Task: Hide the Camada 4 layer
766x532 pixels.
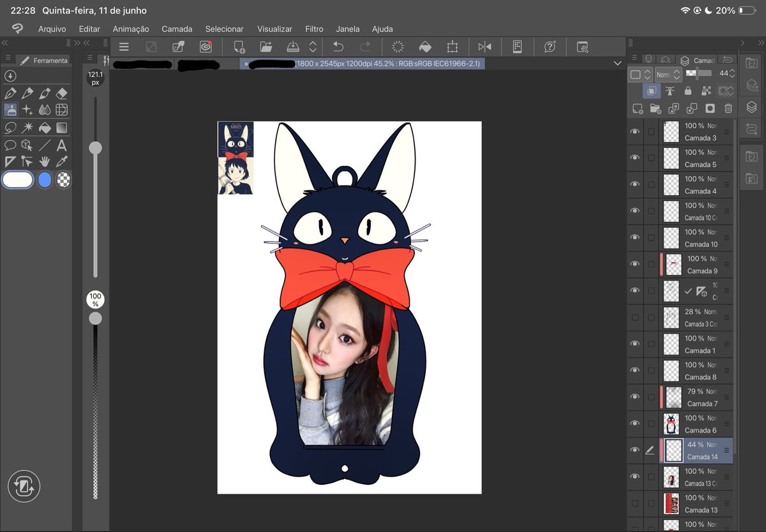Action: click(x=635, y=184)
